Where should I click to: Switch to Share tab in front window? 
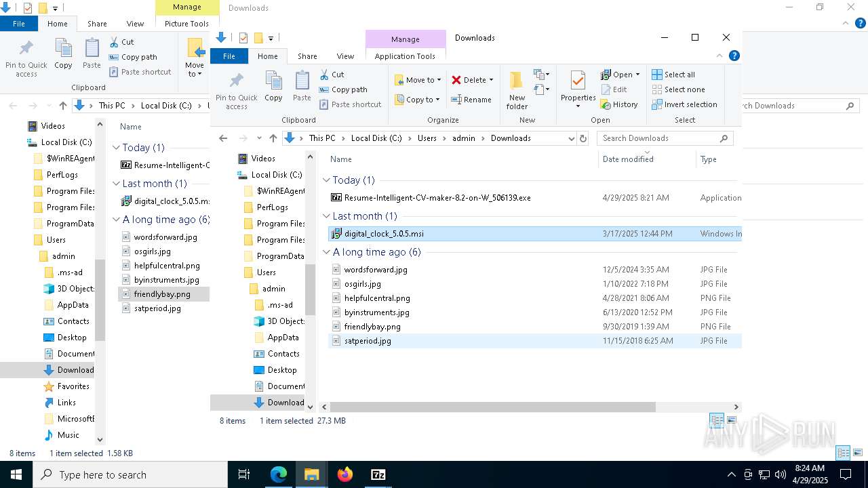(x=307, y=56)
